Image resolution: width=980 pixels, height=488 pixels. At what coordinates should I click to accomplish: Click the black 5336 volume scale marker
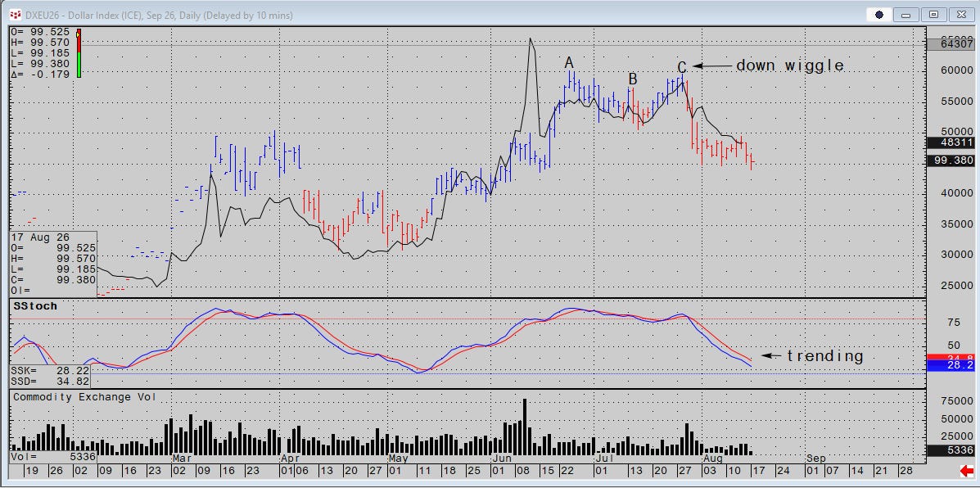951,450
